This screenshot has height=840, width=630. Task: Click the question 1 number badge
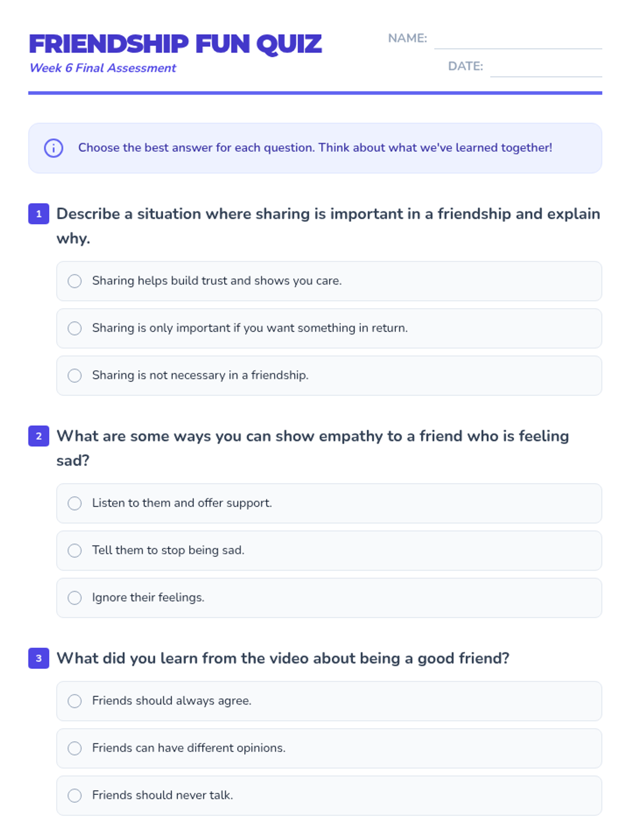pyautogui.click(x=39, y=214)
